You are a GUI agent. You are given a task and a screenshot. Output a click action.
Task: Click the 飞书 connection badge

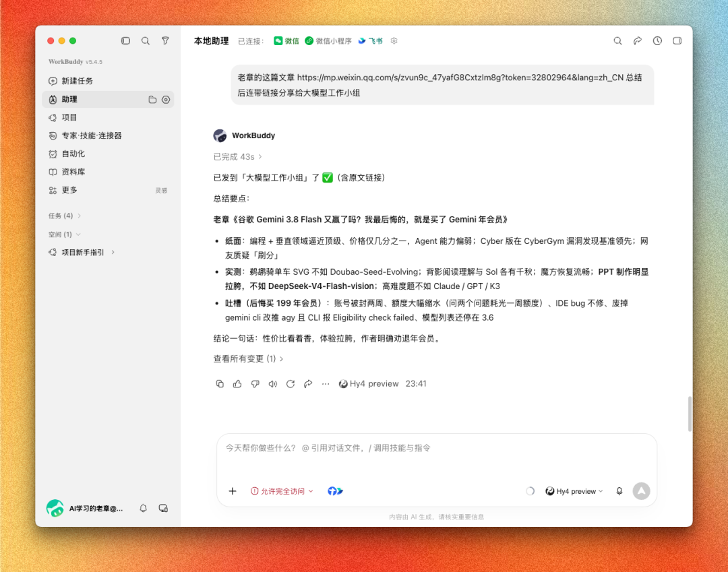pyautogui.click(x=371, y=41)
